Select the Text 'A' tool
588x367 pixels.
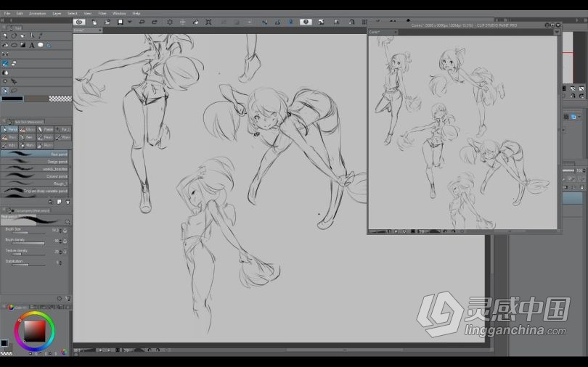coord(32,45)
